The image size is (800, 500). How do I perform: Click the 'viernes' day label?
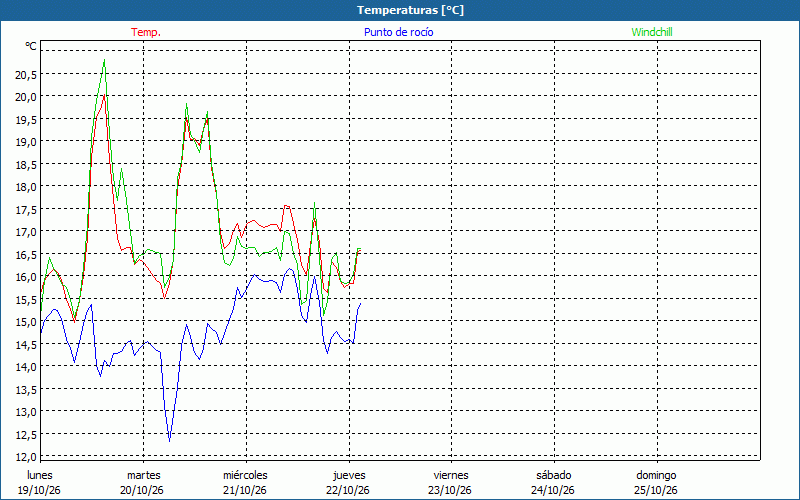(451, 476)
